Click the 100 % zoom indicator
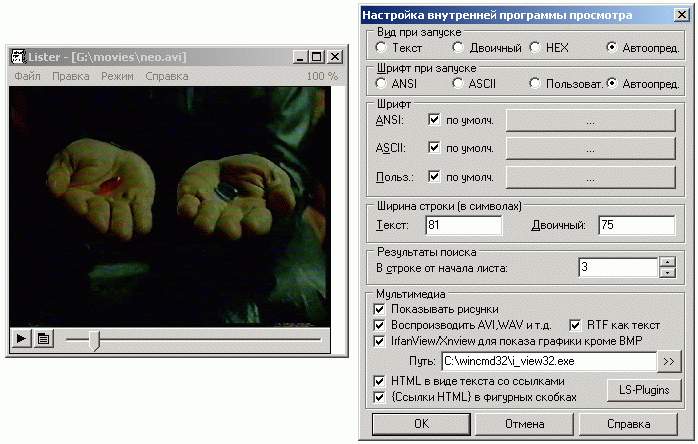The image size is (698, 444). 322,76
